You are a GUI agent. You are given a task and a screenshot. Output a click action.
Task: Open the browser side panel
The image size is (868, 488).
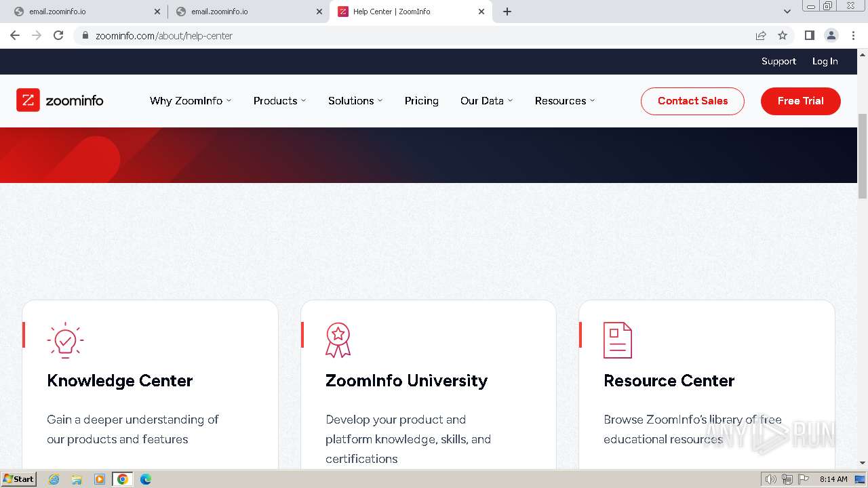click(809, 35)
